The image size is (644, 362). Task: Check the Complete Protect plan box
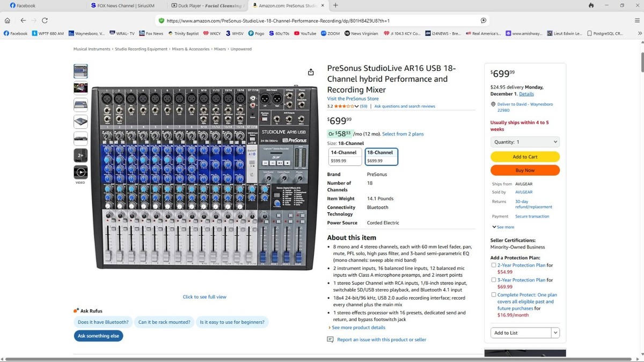tap(494, 295)
